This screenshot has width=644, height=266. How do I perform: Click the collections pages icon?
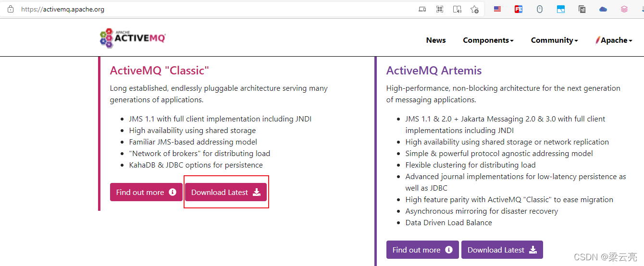coord(582,9)
